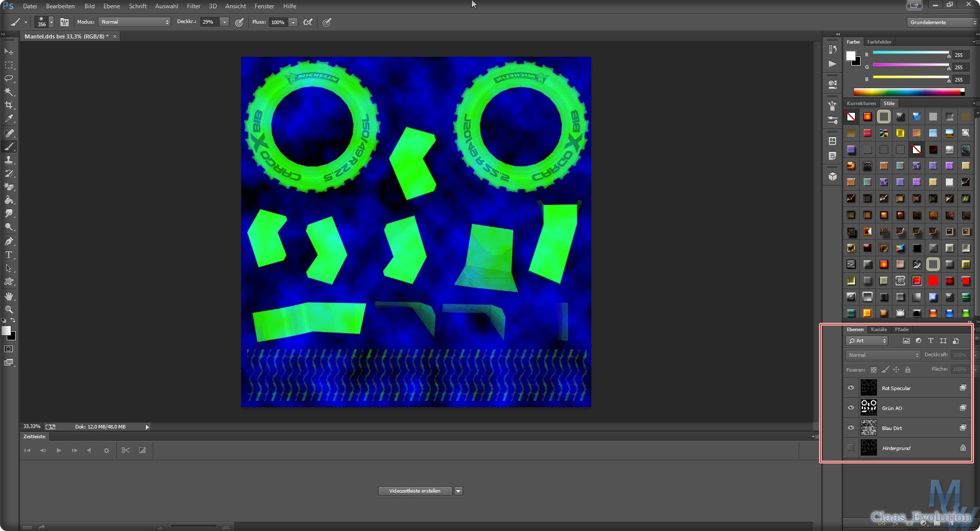Select the Hand tool

(9, 296)
